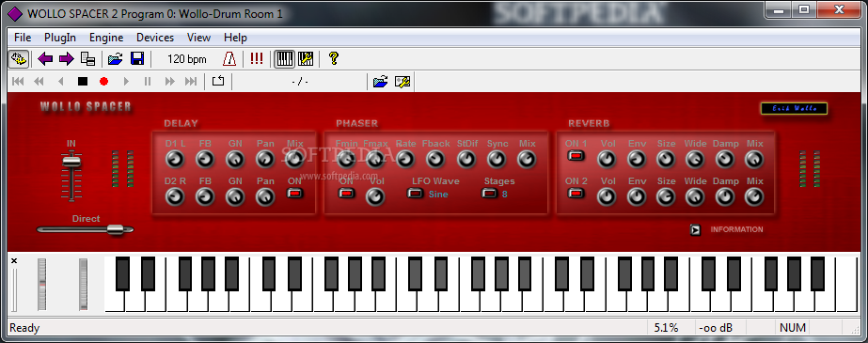Image resolution: width=868 pixels, height=343 pixels.
Task: Click the Reverb 1 Damp knob
Action: tap(724, 160)
